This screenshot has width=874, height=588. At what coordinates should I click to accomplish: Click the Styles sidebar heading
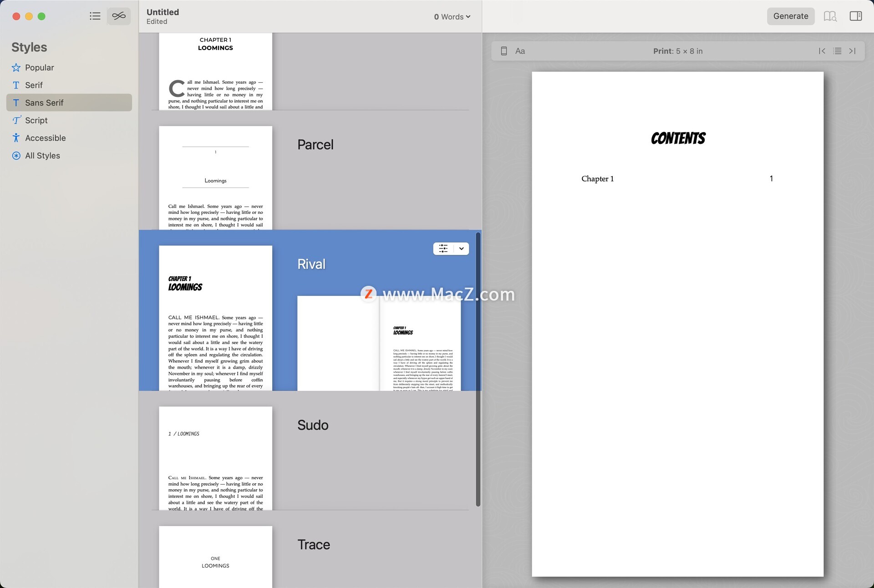coord(29,47)
